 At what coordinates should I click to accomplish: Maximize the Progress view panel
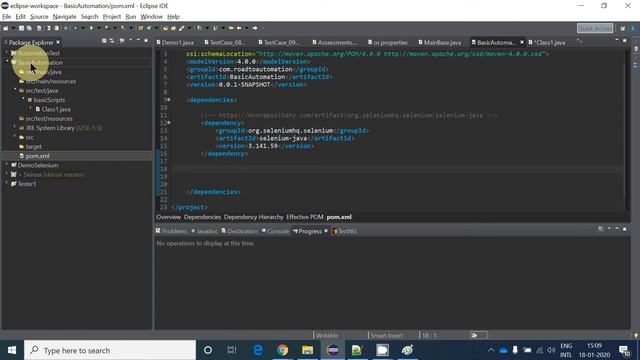point(624,229)
